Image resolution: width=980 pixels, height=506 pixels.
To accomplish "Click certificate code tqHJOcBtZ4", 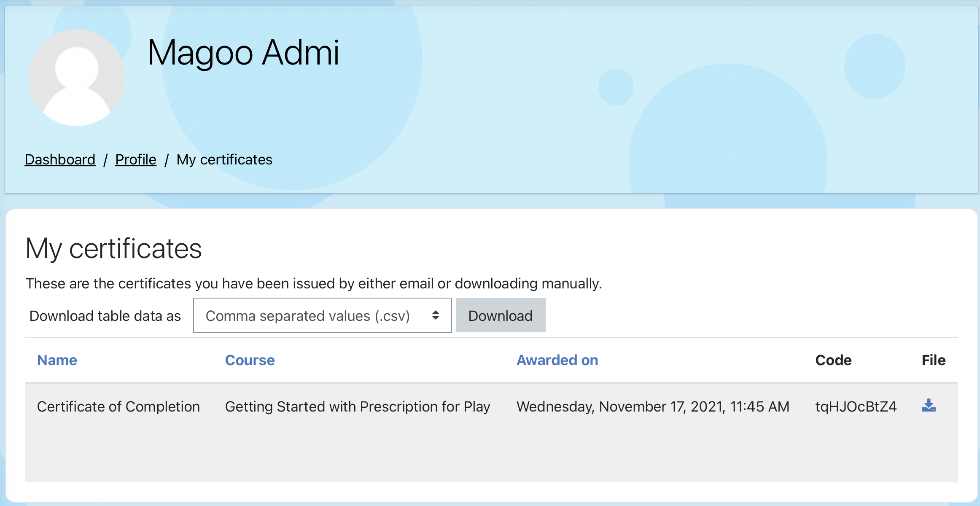I will click(x=856, y=406).
